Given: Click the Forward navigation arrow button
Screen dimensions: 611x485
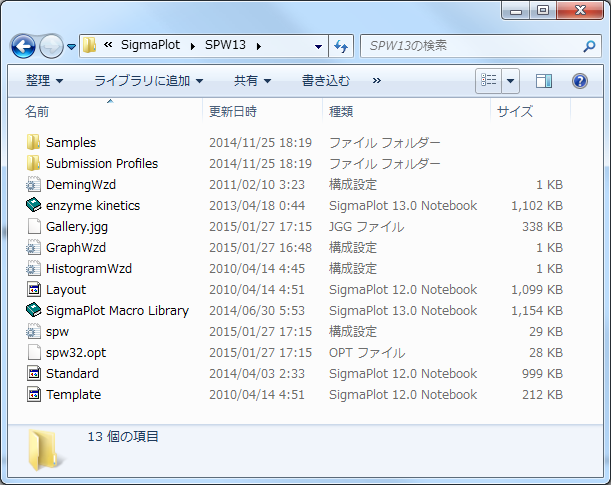Looking at the screenshot, I should coord(51,46).
